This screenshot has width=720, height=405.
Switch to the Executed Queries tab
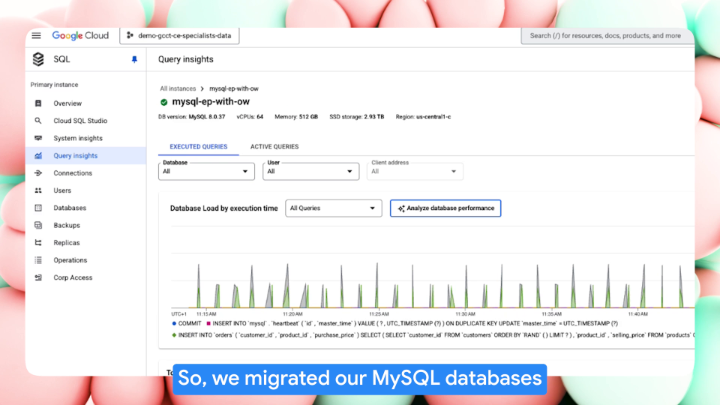pyautogui.click(x=198, y=146)
